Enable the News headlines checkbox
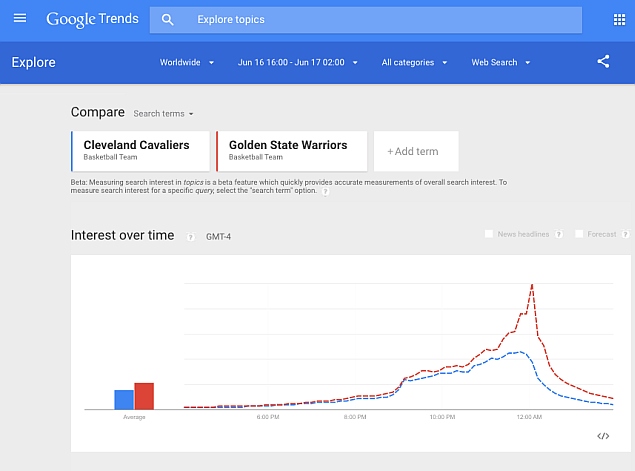The image size is (635, 471). coord(489,234)
